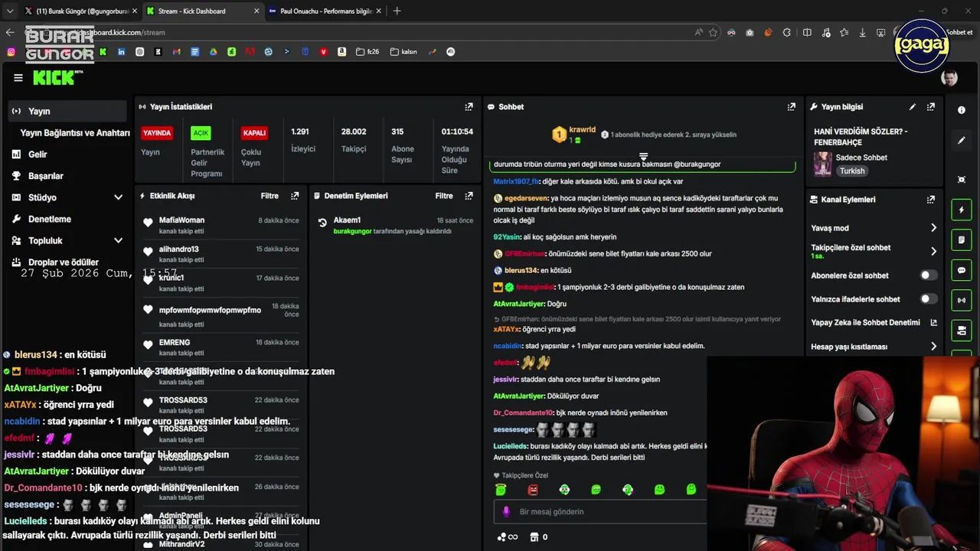980x551 pixels.
Task: Open the Etkinlik Akışı Filtre dropdown
Action: 269,196
